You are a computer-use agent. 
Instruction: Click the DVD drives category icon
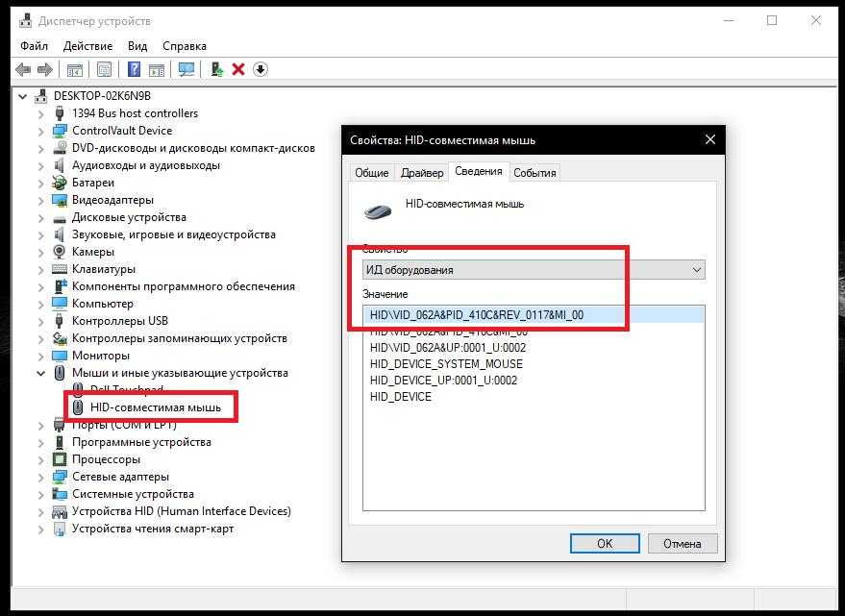click(x=60, y=148)
